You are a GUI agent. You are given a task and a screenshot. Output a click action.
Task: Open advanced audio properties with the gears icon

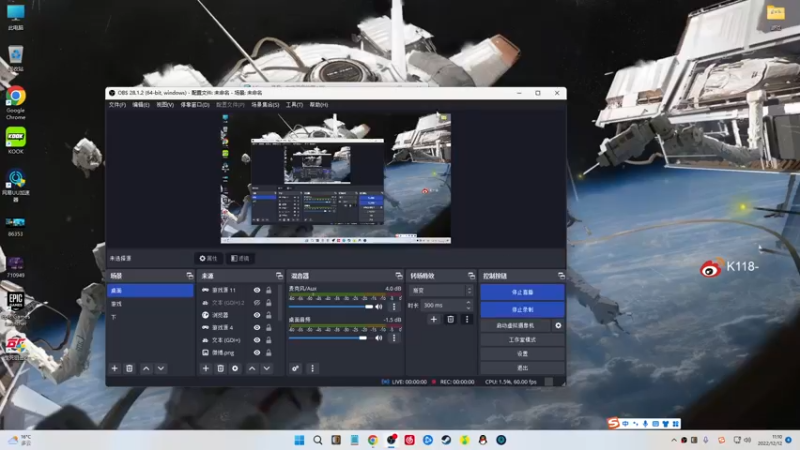tap(295, 368)
